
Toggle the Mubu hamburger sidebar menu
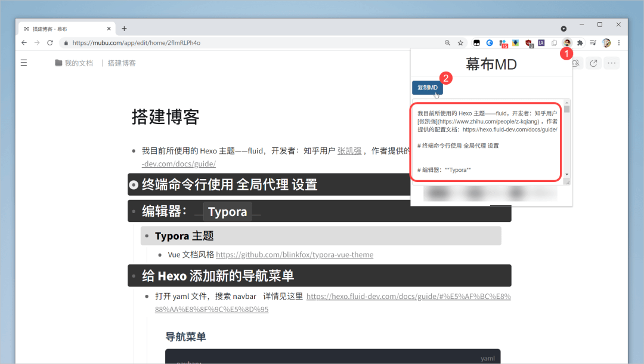24,63
